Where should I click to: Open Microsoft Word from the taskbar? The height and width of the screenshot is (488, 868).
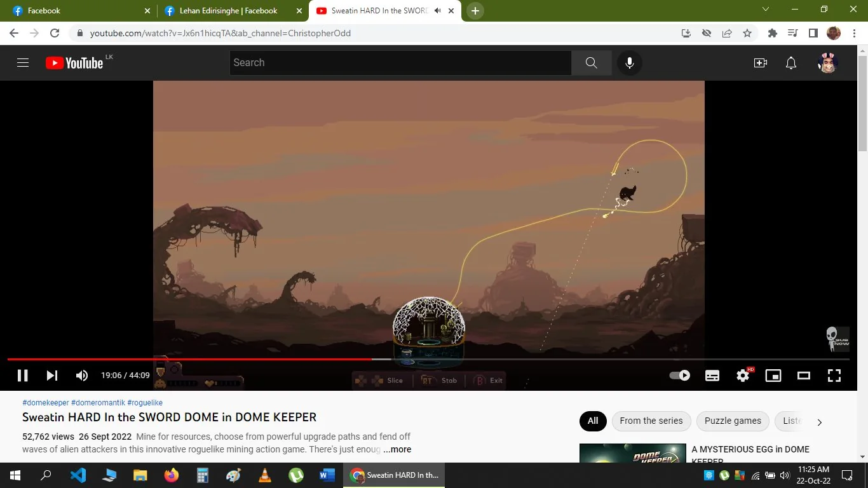pyautogui.click(x=327, y=475)
